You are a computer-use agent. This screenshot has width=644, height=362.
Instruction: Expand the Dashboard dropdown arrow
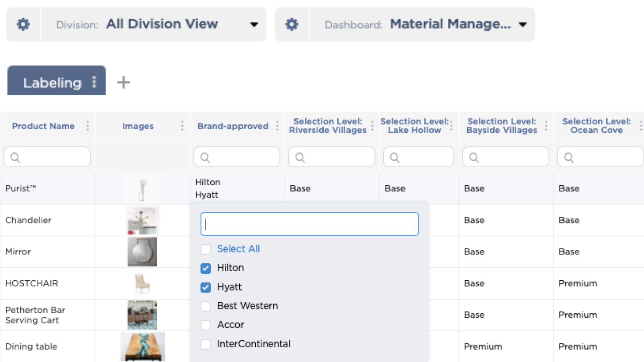coord(522,24)
